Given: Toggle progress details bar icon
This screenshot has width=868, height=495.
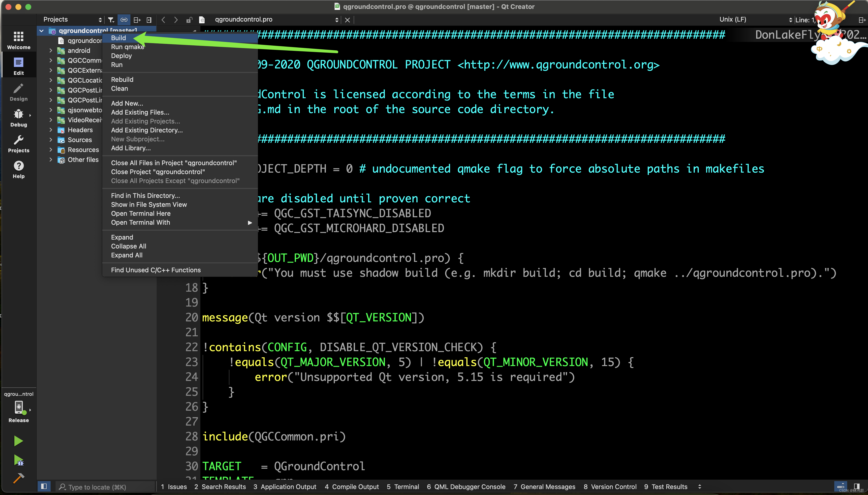Looking at the screenshot, I should click(841, 486).
